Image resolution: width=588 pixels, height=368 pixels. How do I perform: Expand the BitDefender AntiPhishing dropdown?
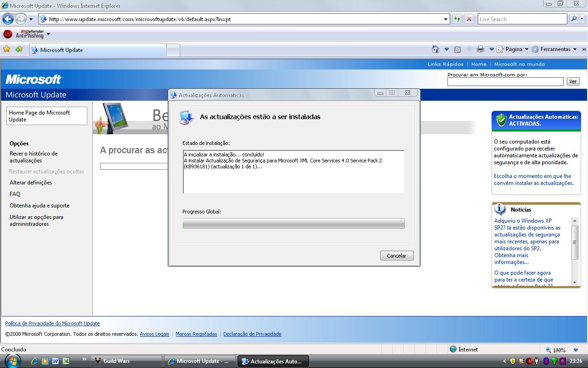coord(48,34)
